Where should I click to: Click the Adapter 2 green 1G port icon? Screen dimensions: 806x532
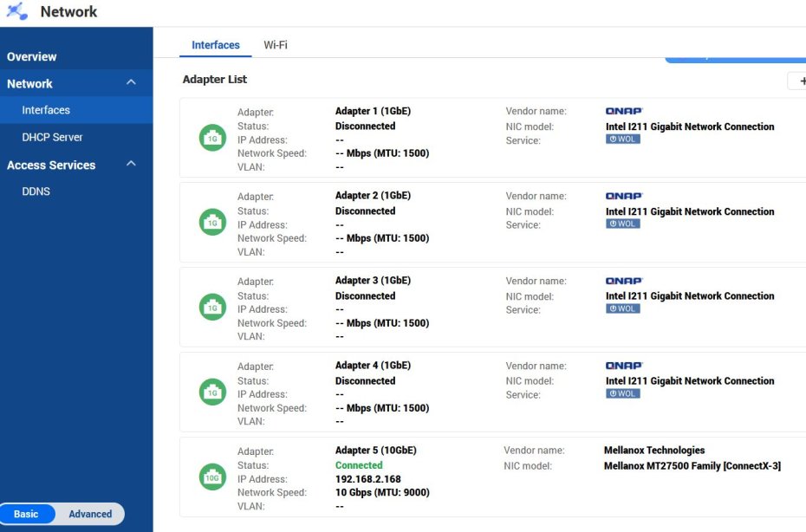212,223
